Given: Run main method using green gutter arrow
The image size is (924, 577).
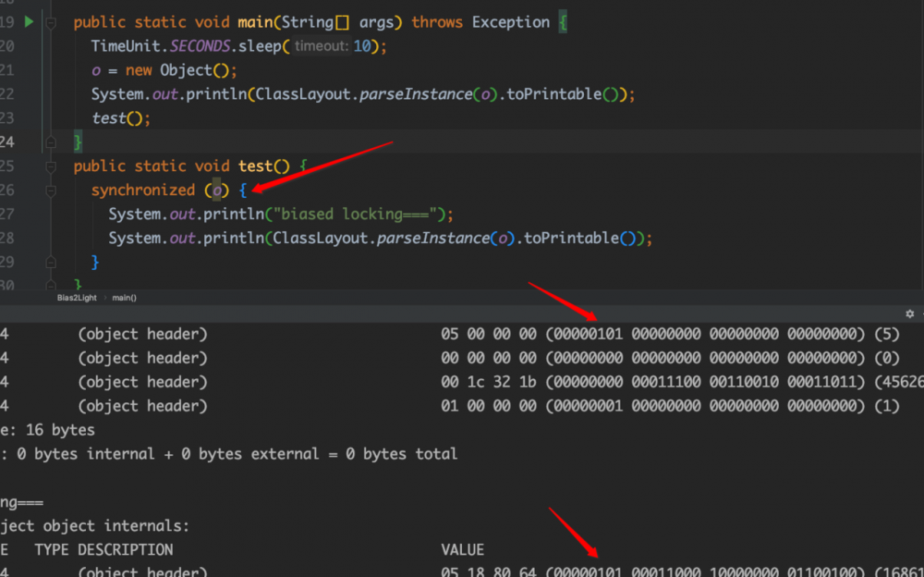Looking at the screenshot, I should 29,21.
